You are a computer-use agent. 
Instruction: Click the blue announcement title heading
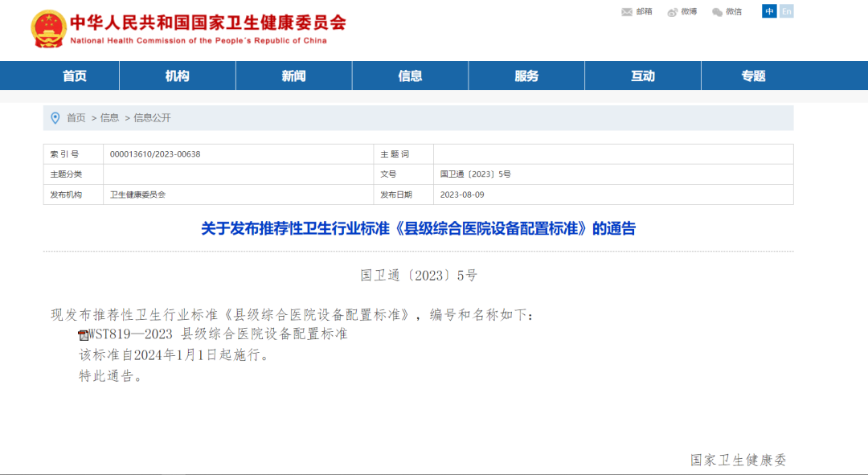pos(418,229)
